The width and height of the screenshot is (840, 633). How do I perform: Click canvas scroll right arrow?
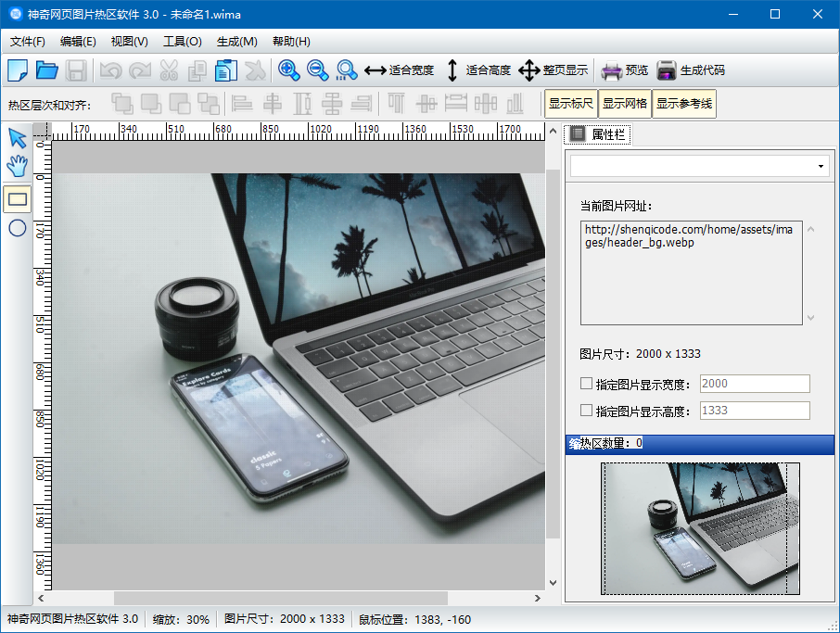[538, 598]
